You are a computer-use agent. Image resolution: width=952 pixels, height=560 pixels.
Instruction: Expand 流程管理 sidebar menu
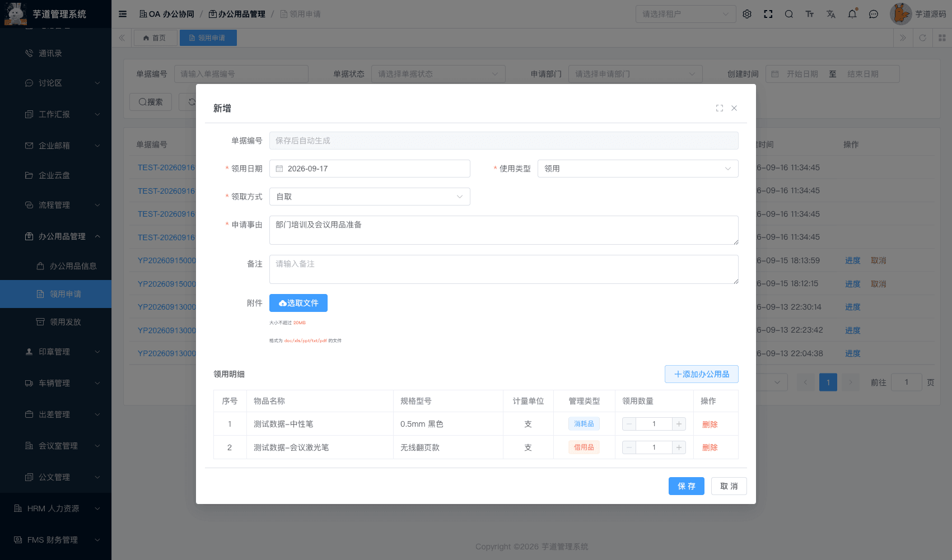click(x=56, y=205)
